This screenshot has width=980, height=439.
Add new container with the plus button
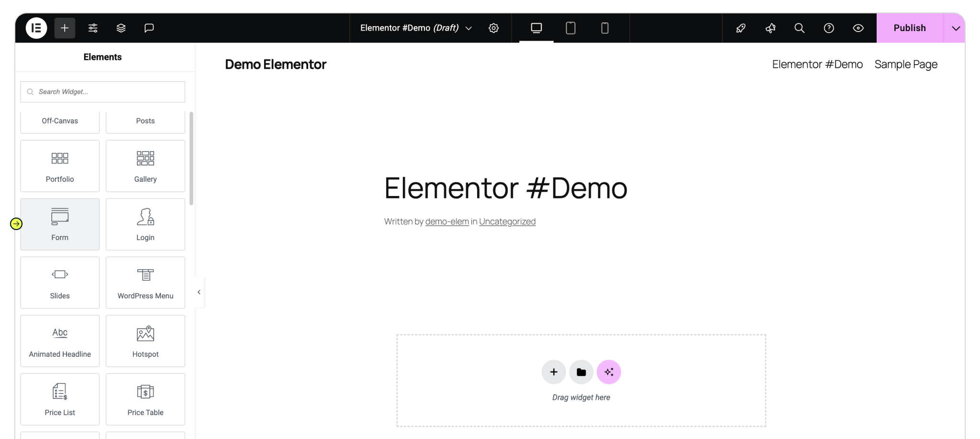tap(554, 372)
